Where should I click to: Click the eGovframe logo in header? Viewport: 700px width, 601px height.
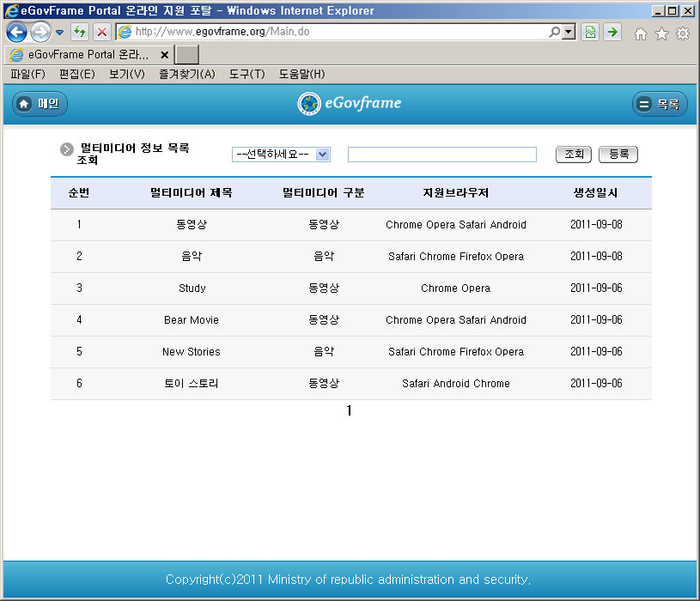[350, 104]
